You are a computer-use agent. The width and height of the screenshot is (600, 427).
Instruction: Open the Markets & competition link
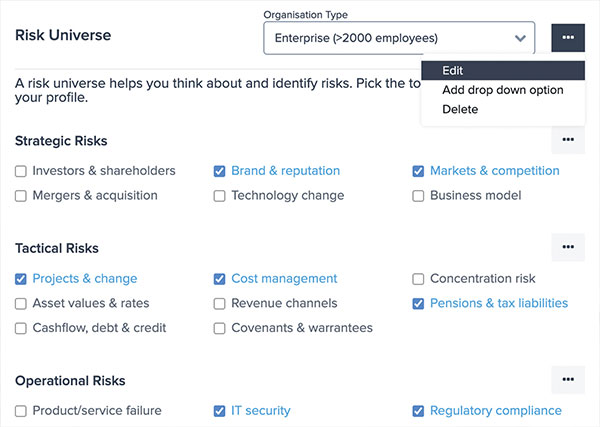[x=494, y=171]
